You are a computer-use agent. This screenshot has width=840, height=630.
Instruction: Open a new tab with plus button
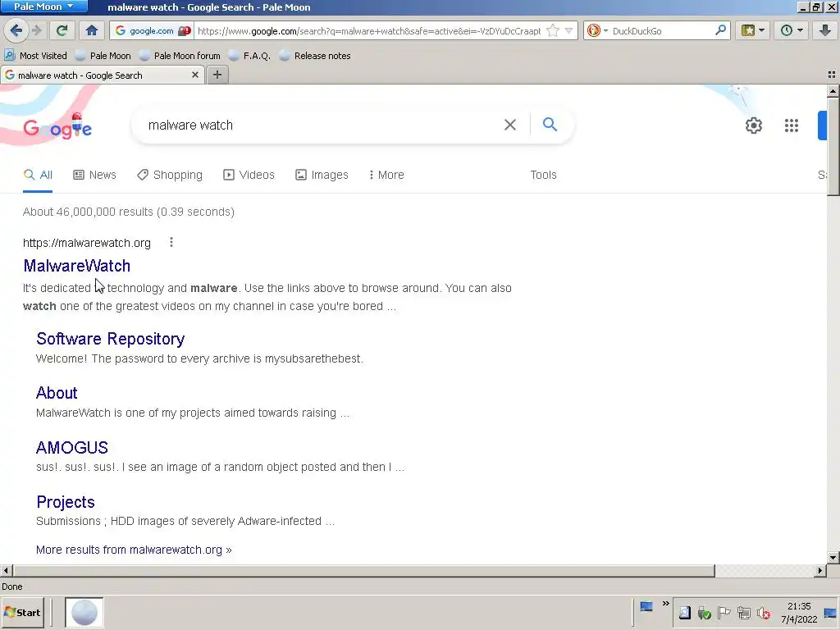coord(217,75)
